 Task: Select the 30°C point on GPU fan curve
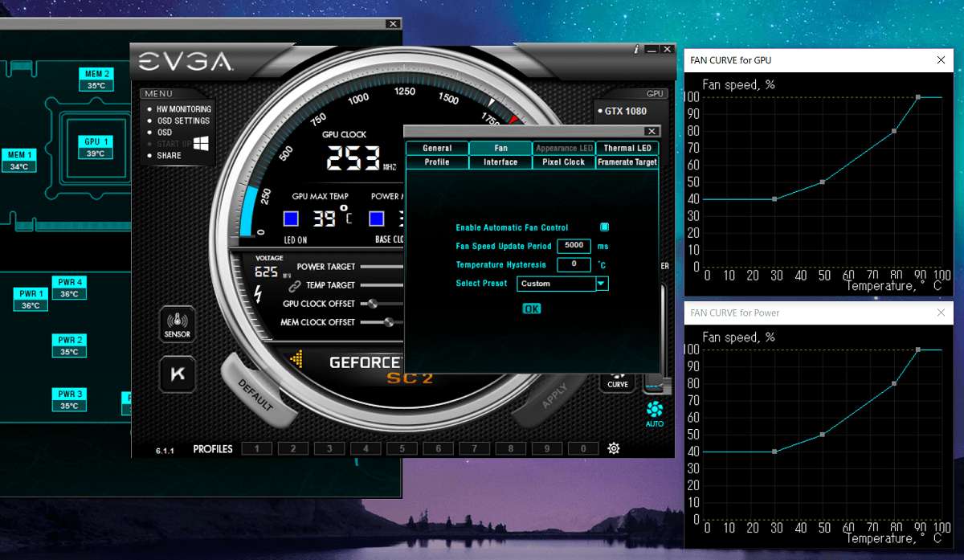tap(774, 199)
